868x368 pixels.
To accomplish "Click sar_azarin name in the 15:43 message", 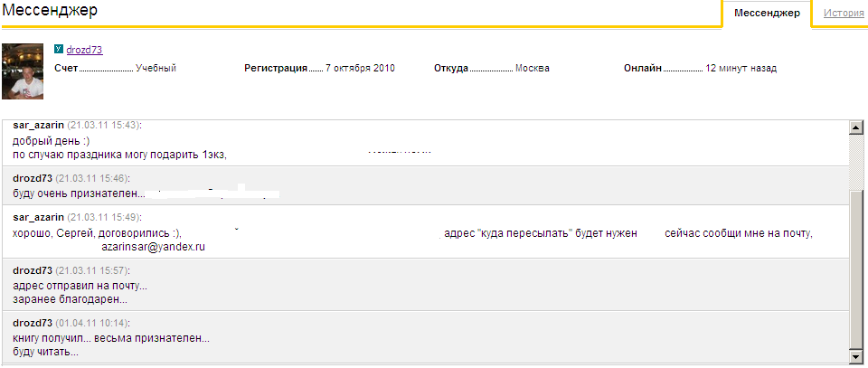I will coord(39,124).
